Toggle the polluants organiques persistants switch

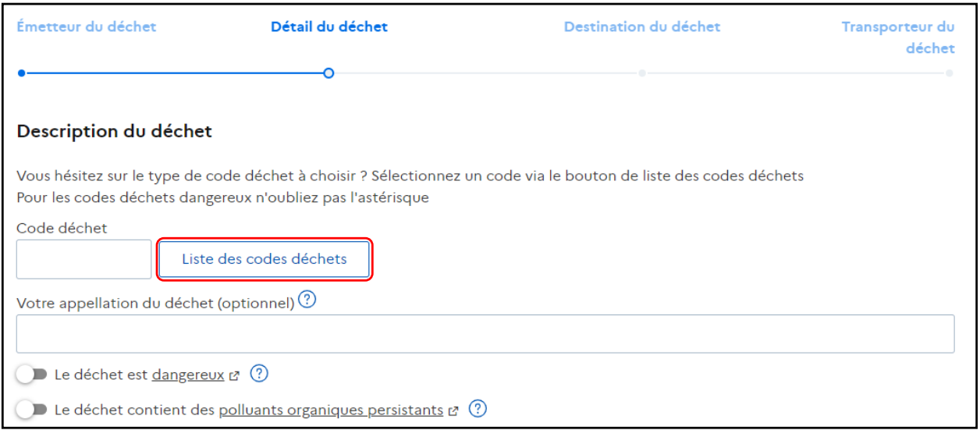[32, 410]
